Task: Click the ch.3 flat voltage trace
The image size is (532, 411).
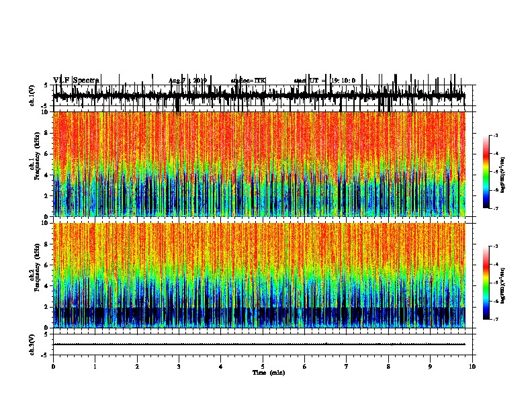Action: pyautogui.click(x=259, y=345)
